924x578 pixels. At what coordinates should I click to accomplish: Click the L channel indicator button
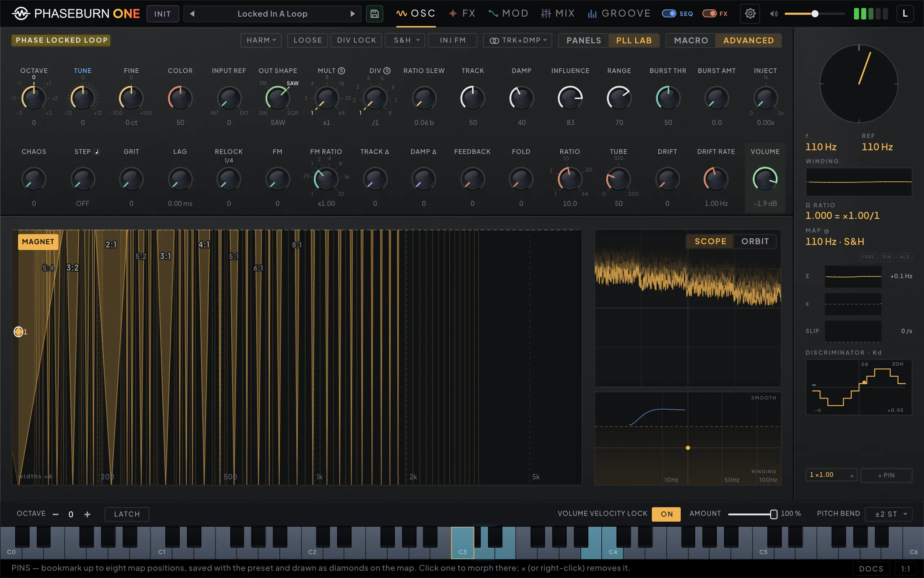pyautogui.click(x=905, y=14)
